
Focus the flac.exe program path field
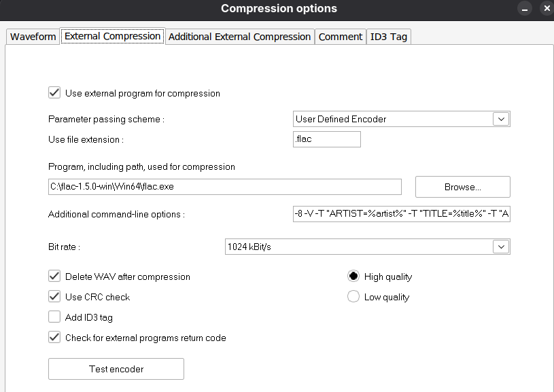coord(224,186)
